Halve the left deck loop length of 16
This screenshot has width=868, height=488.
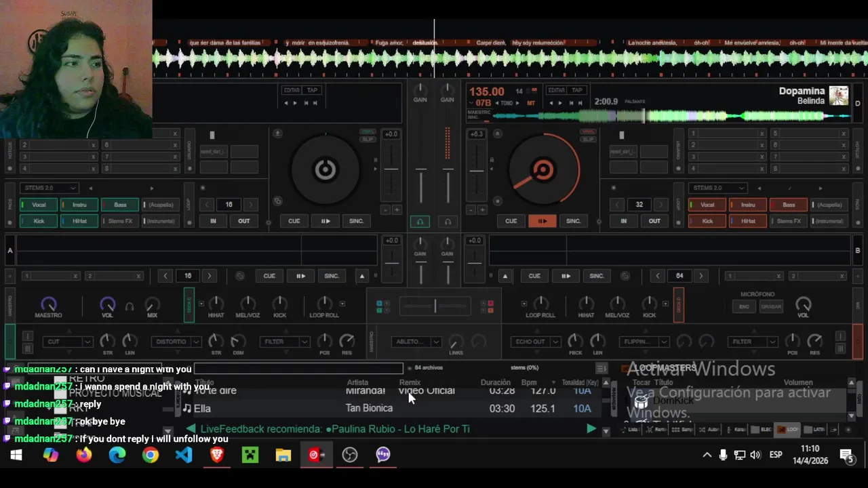208,205
